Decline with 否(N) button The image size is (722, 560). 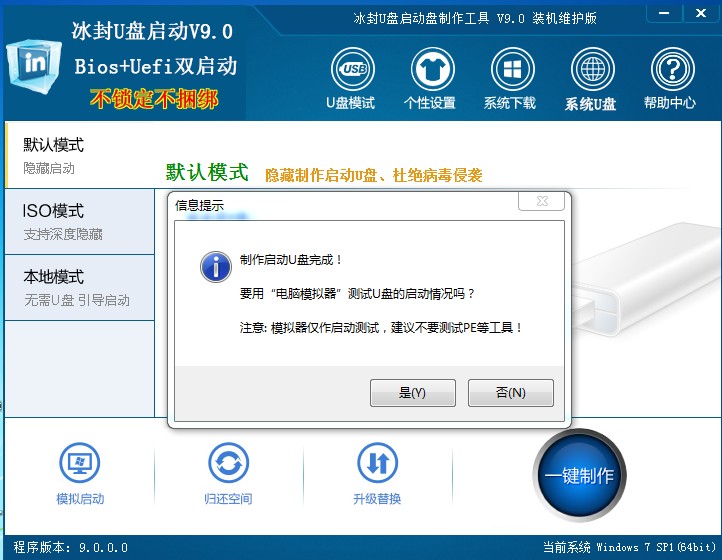(x=511, y=393)
